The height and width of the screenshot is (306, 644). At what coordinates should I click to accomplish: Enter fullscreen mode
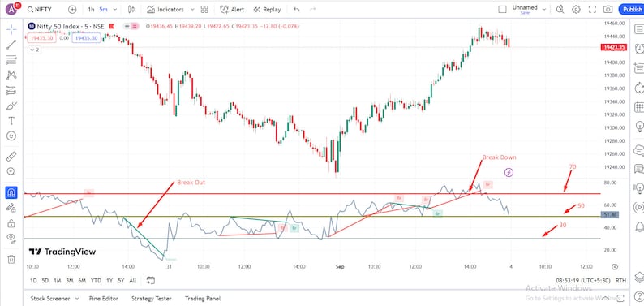592,9
